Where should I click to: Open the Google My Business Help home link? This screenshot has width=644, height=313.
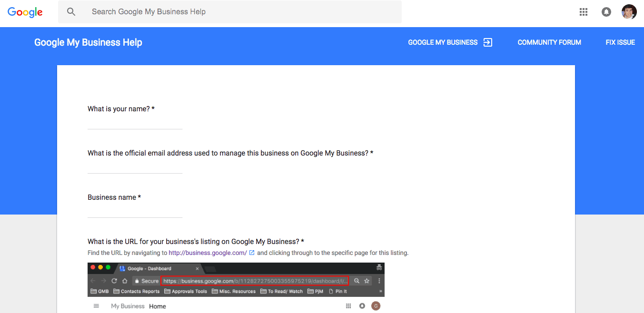point(88,42)
